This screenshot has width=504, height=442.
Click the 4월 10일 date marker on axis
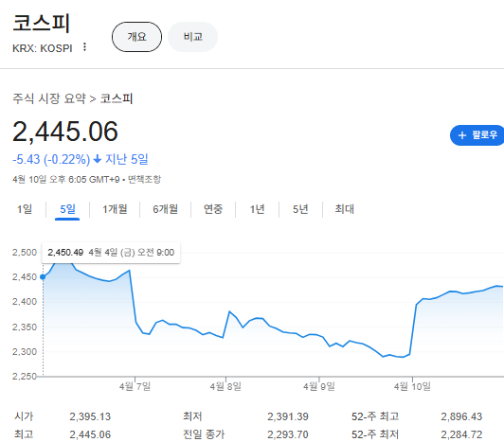point(412,386)
